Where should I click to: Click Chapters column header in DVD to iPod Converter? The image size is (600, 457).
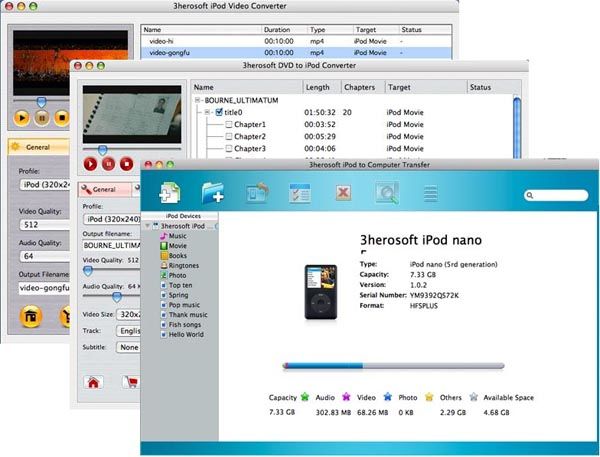(363, 87)
